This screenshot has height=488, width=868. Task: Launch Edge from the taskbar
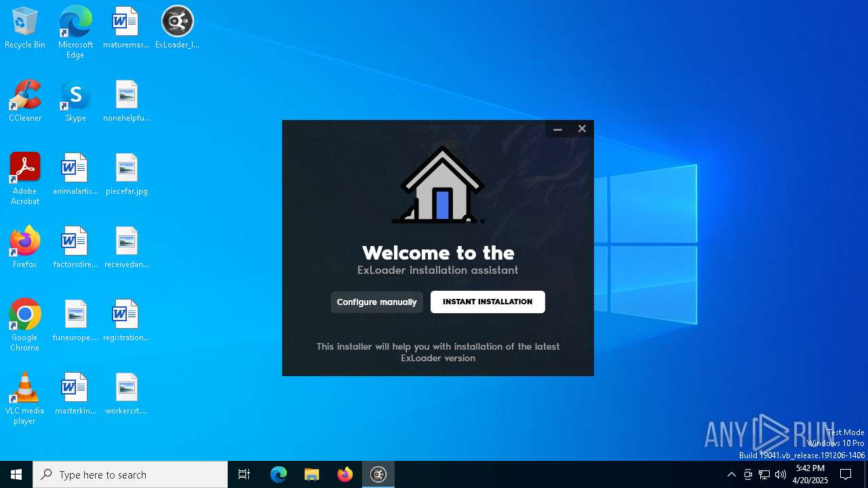tap(279, 474)
